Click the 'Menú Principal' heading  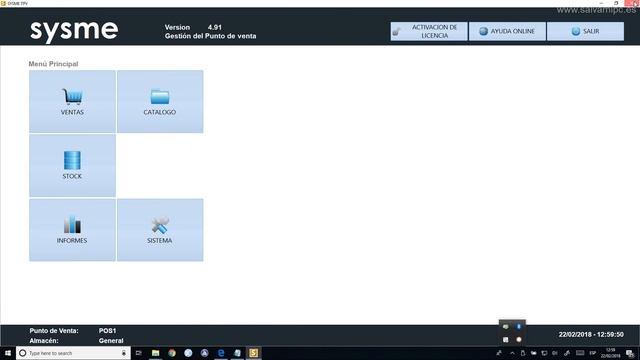(x=53, y=64)
